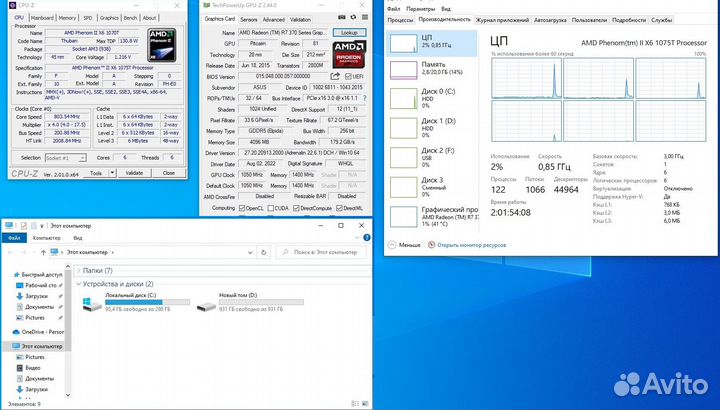Click the GPU-Z refresh icon
Image resolution: width=720 pixels, height=410 pixels.
coord(353,17)
